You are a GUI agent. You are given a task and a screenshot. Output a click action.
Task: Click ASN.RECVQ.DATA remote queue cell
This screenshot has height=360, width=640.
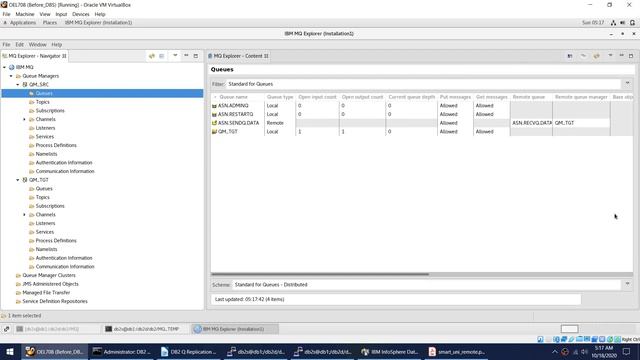click(x=531, y=123)
